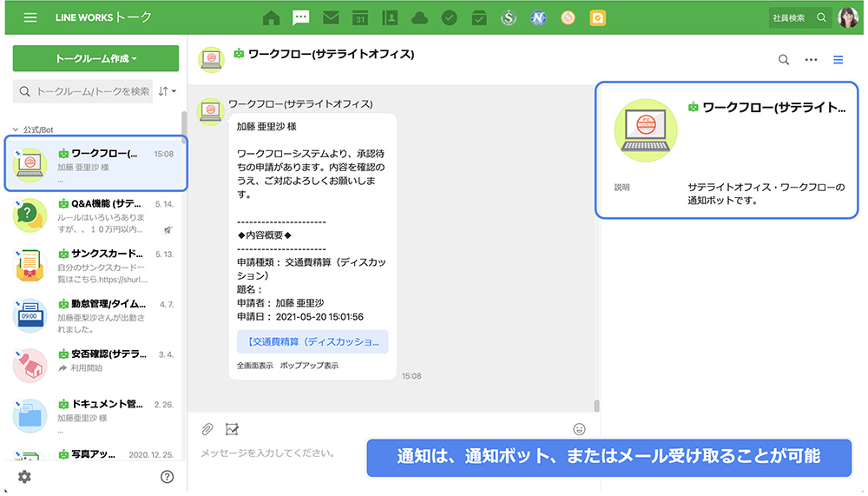Screen dimensions: 868x496
Task: Attach a file with the paperclip
Action: click(x=207, y=429)
